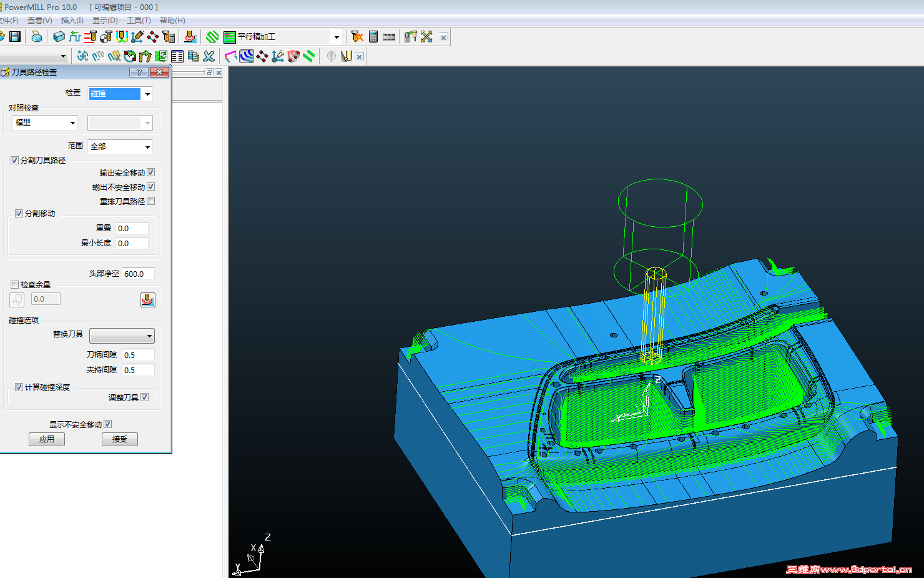The image size is (924, 578).
Task: Click the copy toolpath icon
Action: click(193, 56)
